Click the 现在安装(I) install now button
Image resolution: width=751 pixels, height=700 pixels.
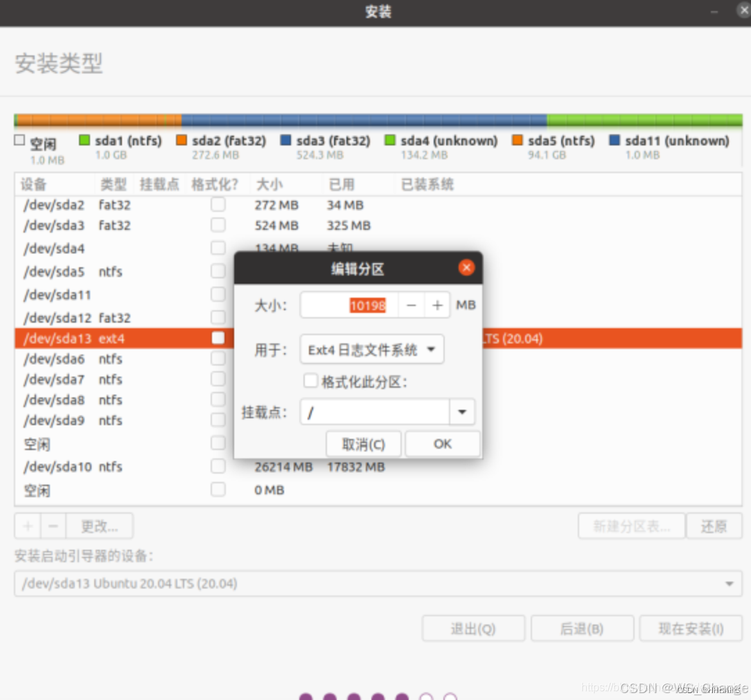pos(691,628)
